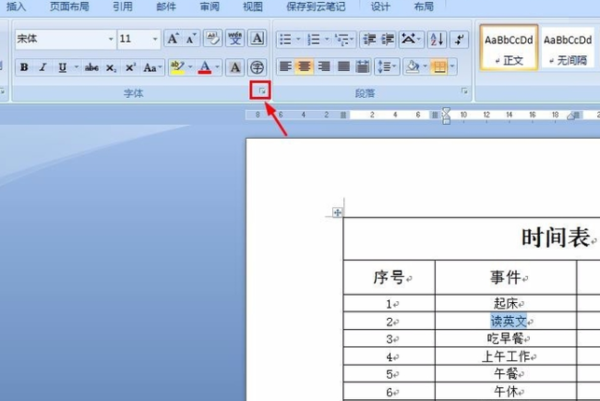This screenshot has width=600, height=401.
Task: Click the Clear Formatting icon
Action: click(212, 39)
